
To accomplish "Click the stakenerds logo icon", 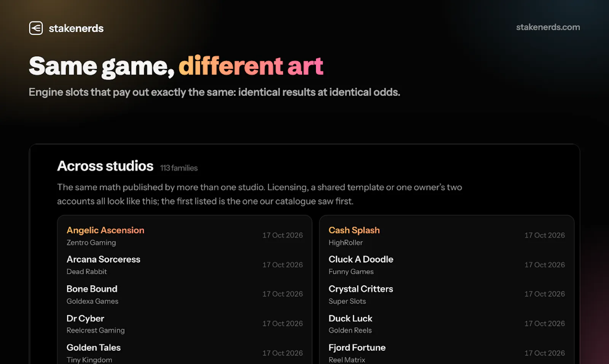I will point(36,28).
